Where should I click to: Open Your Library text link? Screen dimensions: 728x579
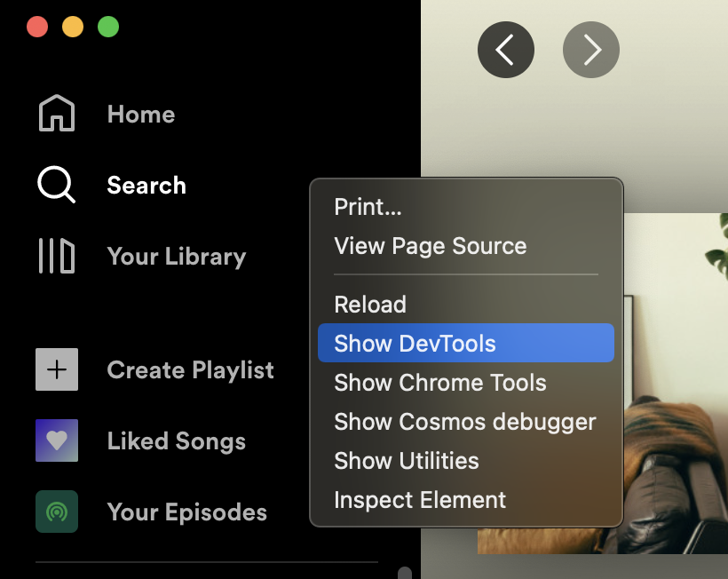[x=177, y=257]
